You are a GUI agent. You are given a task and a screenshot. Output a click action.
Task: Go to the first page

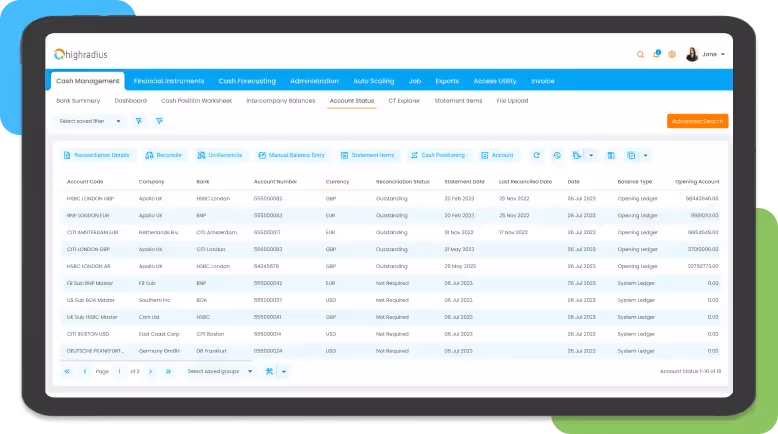[x=67, y=372]
